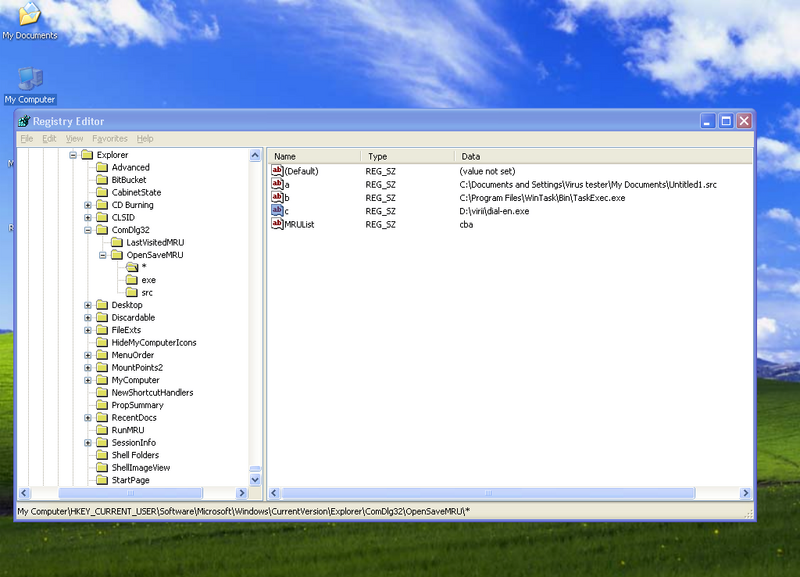This screenshot has height=577, width=800.
Task: Click the string icon of (Default) value
Action: [277, 171]
